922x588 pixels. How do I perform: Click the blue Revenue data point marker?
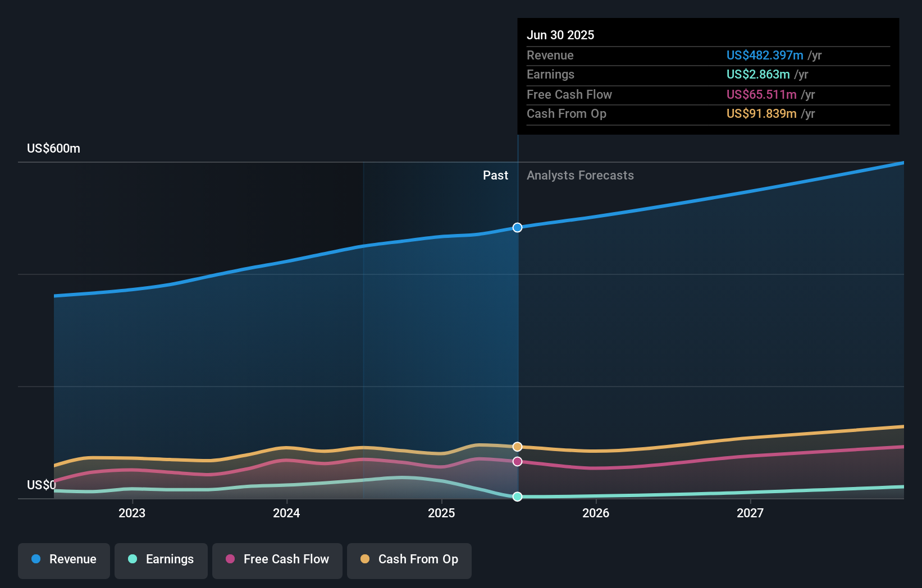point(517,227)
